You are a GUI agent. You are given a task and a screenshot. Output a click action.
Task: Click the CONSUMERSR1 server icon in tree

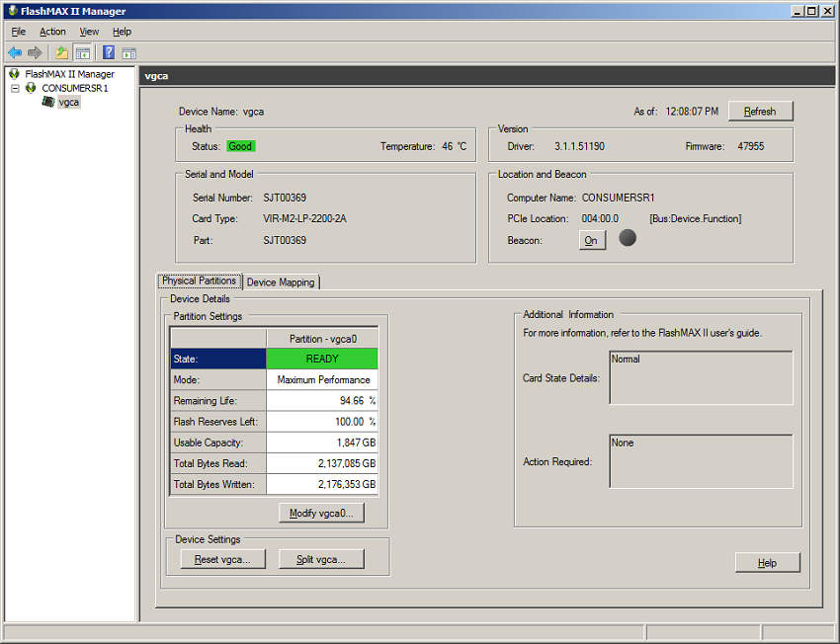31,88
